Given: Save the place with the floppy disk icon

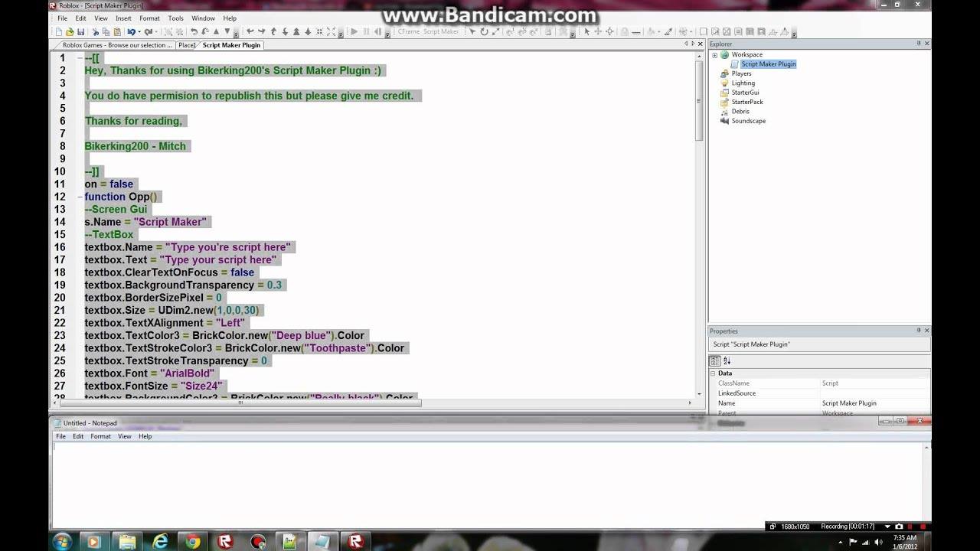Looking at the screenshot, I should pyautogui.click(x=80, y=32).
